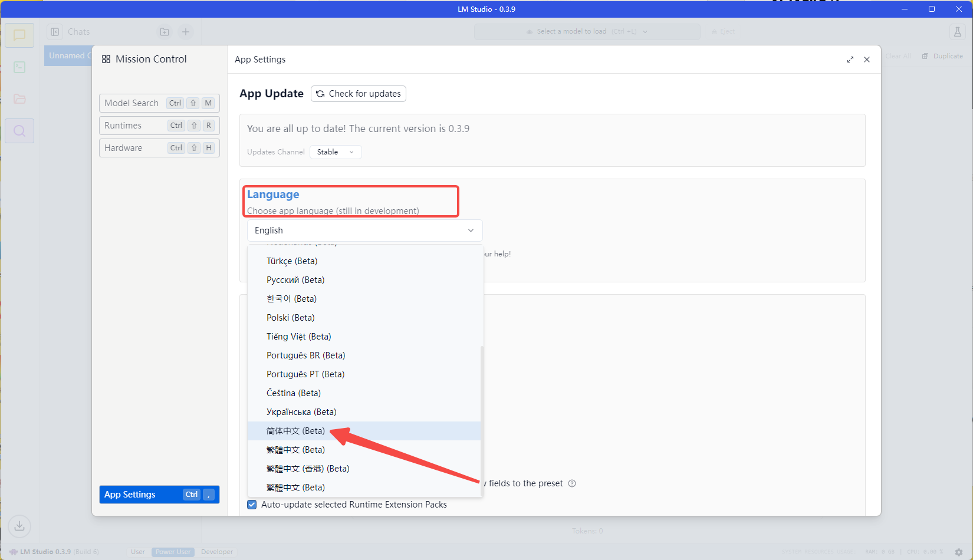Image resolution: width=973 pixels, height=560 pixels.
Task: Create a new chat folder
Action: (165, 32)
